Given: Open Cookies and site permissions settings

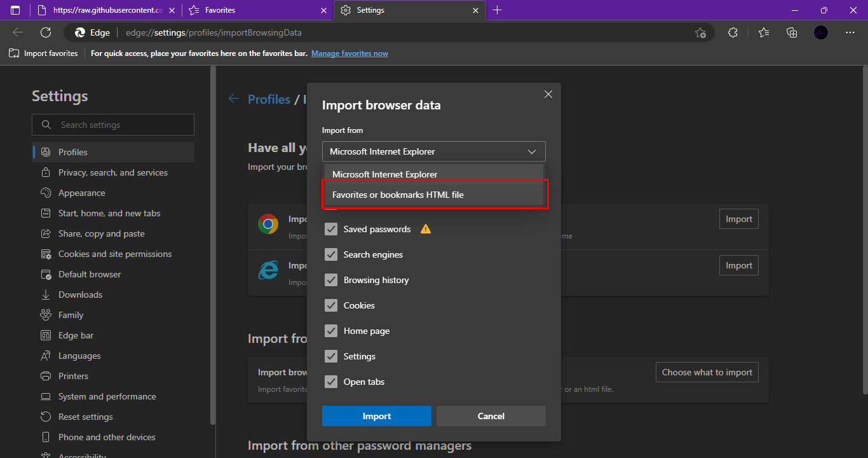Looking at the screenshot, I should click(x=113, y=254).
